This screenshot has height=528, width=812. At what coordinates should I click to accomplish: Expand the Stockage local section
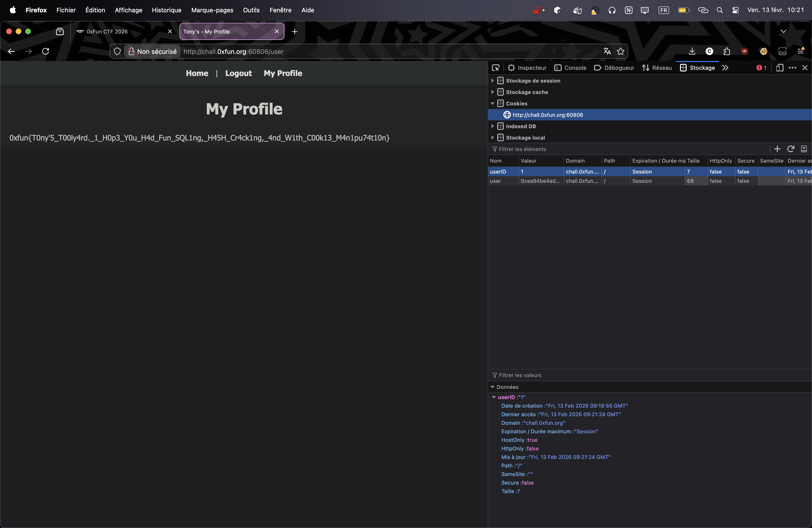(x=493, y=138)
